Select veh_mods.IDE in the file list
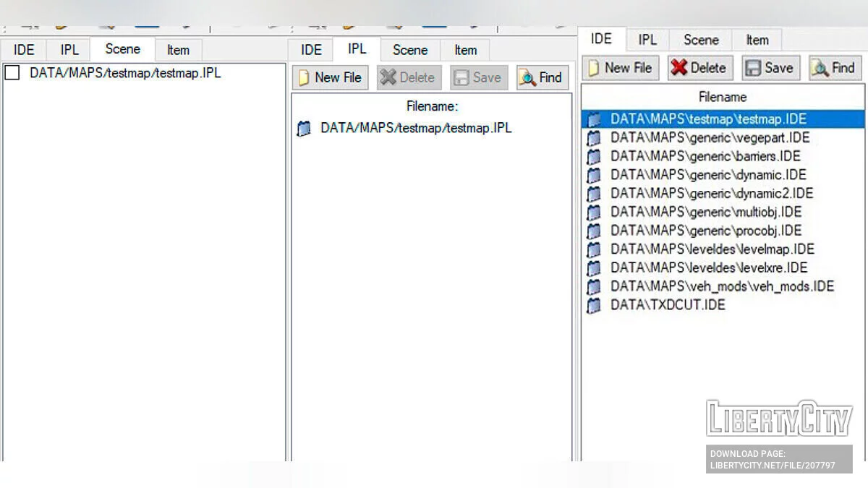868x488 pixels. 721,286
